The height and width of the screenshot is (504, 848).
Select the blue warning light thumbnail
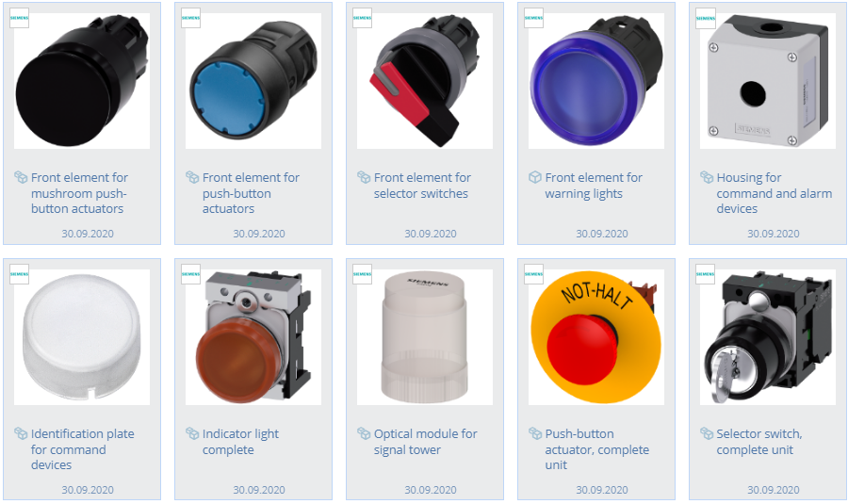pyautogui.click(x=596, y=81)
